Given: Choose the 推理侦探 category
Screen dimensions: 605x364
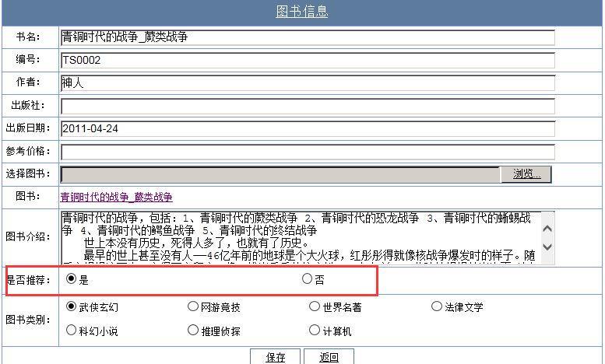Looking at the screenshot, I should pos(193,330).
